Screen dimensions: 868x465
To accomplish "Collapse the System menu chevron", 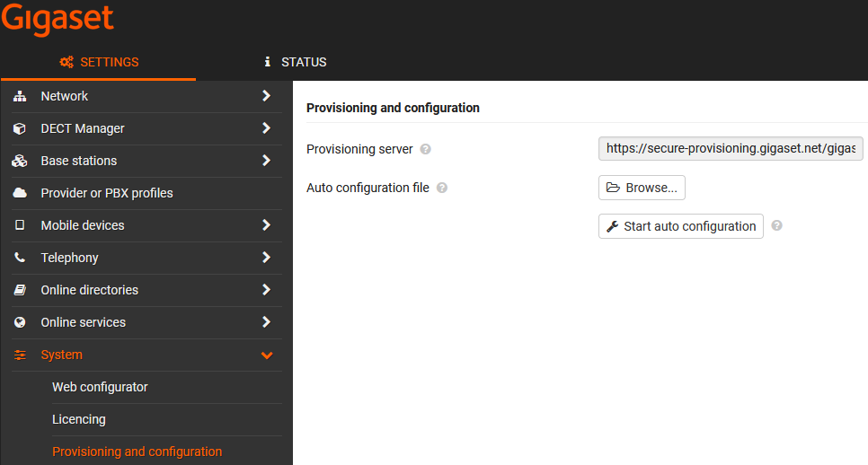I will point(267,355).
